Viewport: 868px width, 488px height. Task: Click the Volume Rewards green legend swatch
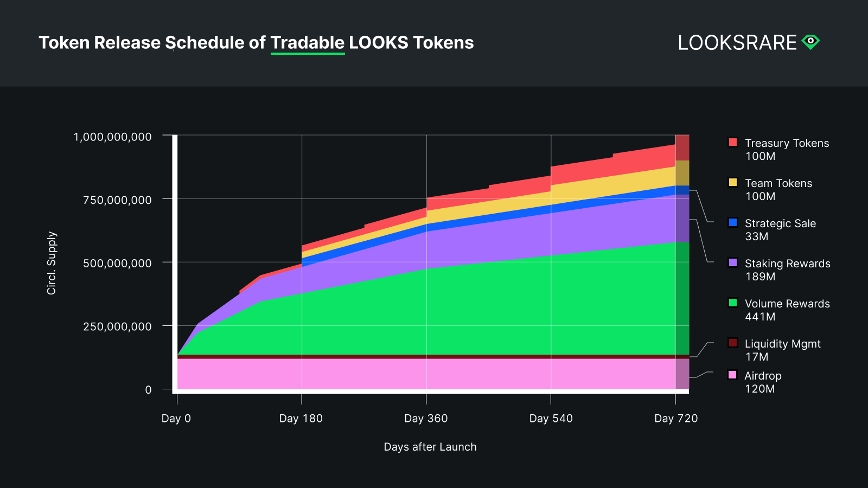coord(733,303)
